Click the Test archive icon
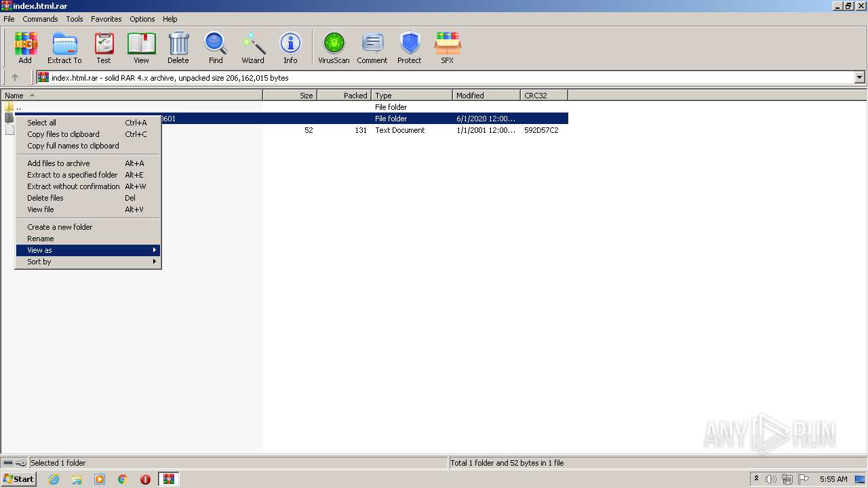Screen dimensions: 868x488 (x=104, y=48)
